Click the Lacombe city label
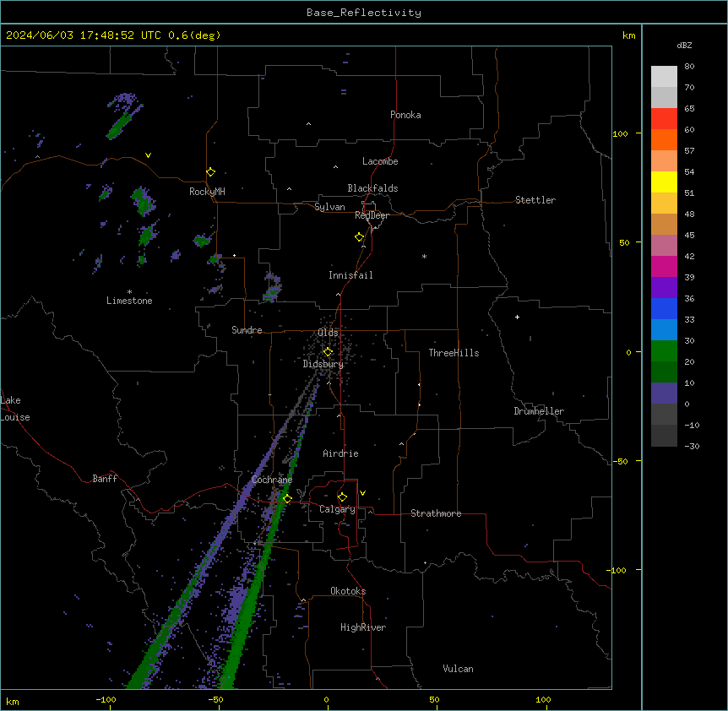 pos(380,161)
